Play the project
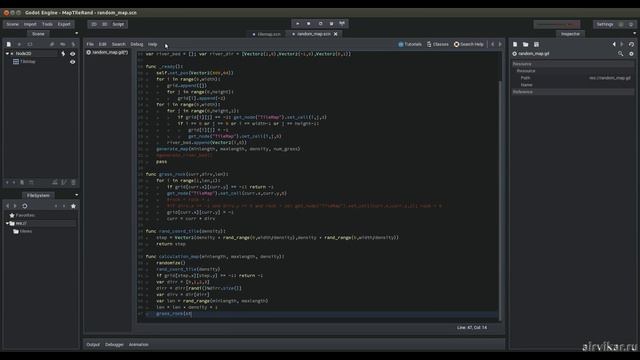 (x=298, y=24)
